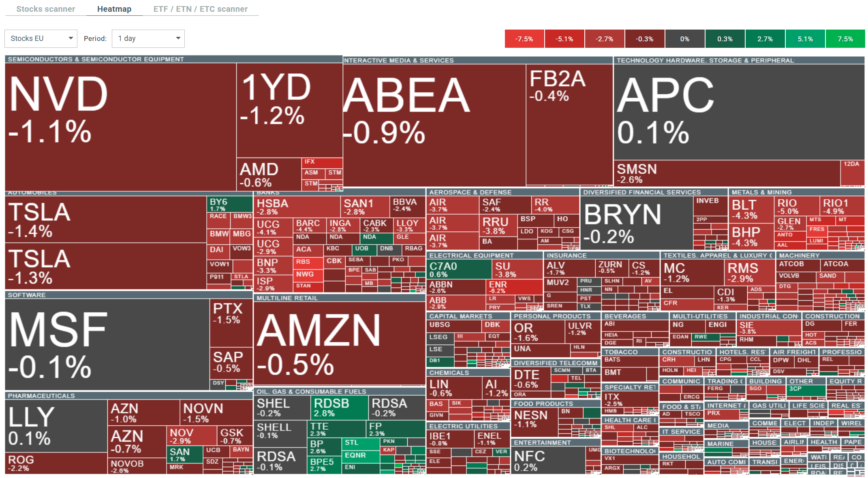Click the ABEA interactive media tile
Screen dimensions: 868x478
point(434,126)
